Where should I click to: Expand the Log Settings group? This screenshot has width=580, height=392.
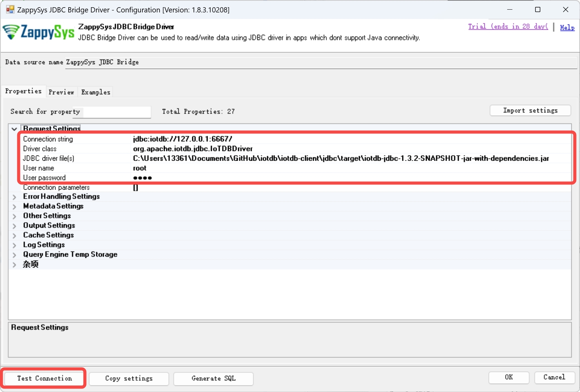[14, 245]
